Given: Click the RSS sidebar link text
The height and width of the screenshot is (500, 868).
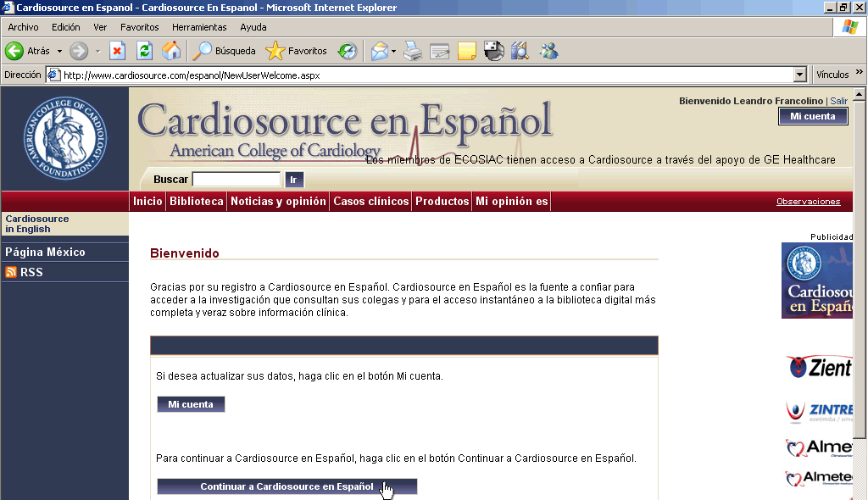Looking at the screenshot, I should click(31, 272).
